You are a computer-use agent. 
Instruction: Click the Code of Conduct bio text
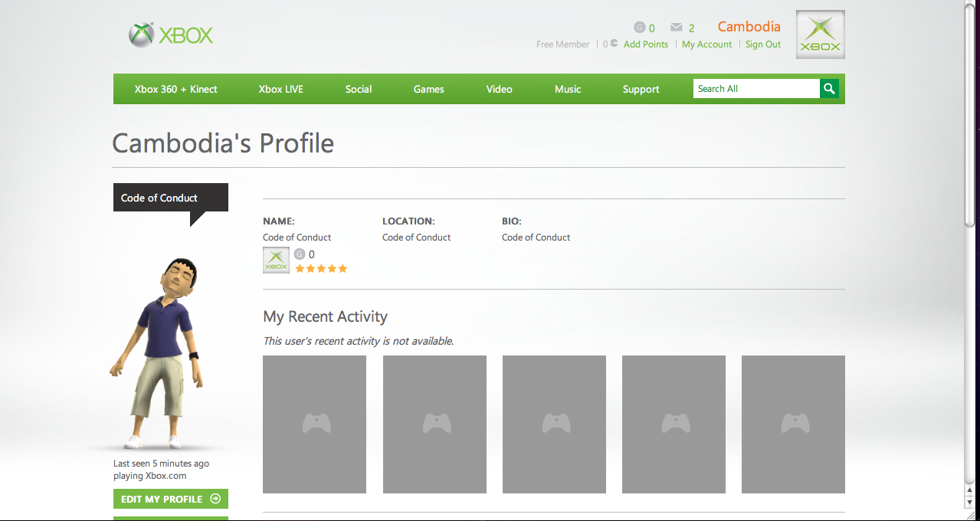pos(536,238)
